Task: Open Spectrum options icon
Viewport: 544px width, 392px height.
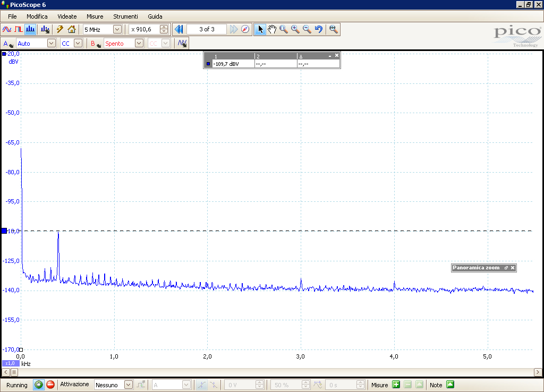Action: click(45, 30)
